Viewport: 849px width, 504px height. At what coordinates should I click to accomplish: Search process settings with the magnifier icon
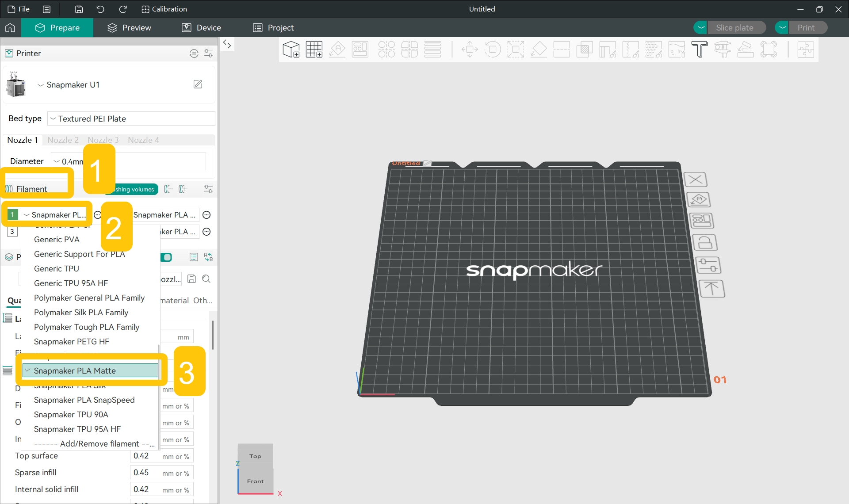tap(206, 279)
